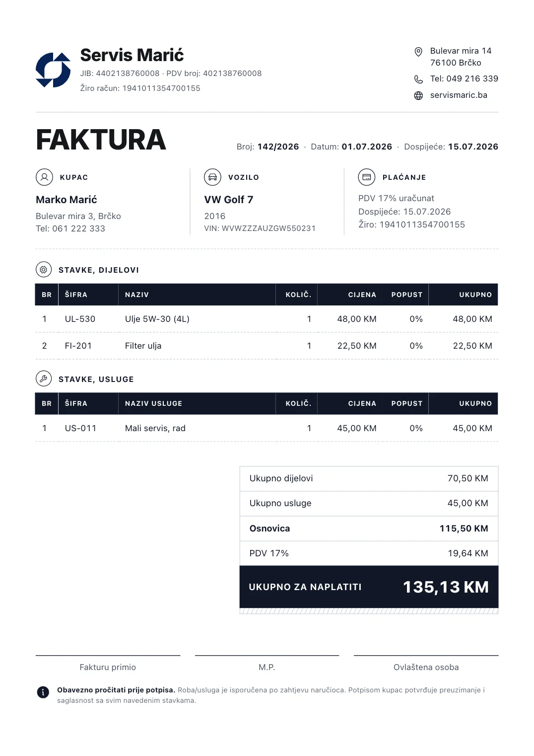Click the Filter ulja item name
Screen dimensions: 534x756
coord(143,346)
